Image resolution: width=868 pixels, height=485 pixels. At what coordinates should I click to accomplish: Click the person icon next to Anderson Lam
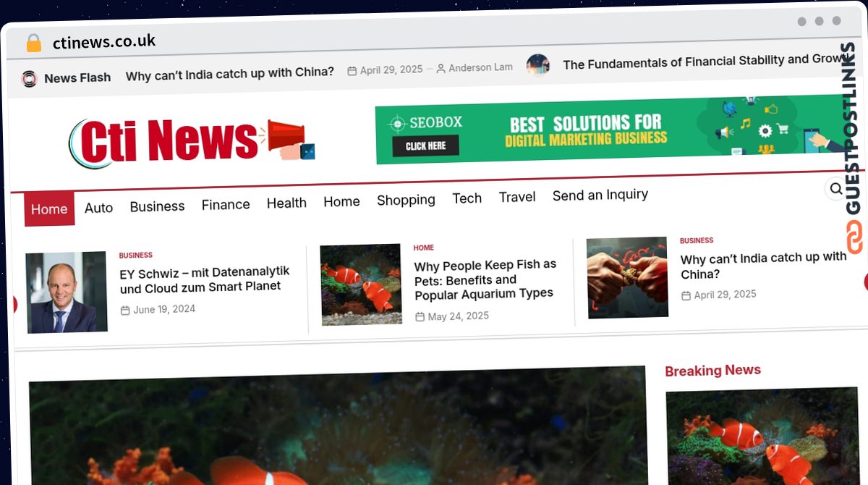click(x=441, y=69)
